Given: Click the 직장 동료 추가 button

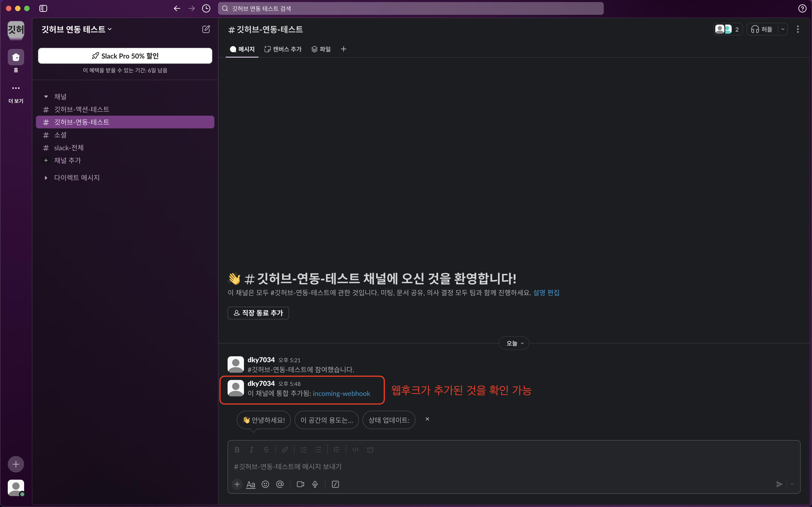Looking at the screenshot, I should [x=258, y=313].
